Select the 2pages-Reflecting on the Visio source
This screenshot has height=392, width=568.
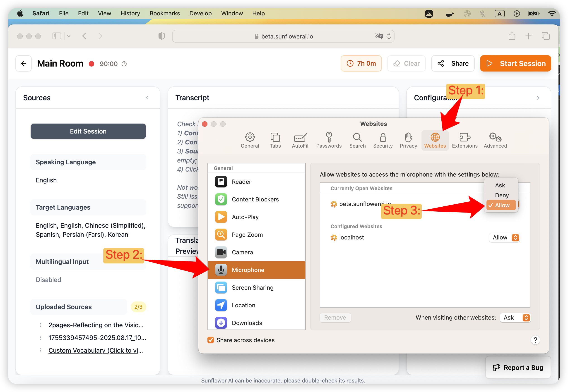click(x=96, y=325)
